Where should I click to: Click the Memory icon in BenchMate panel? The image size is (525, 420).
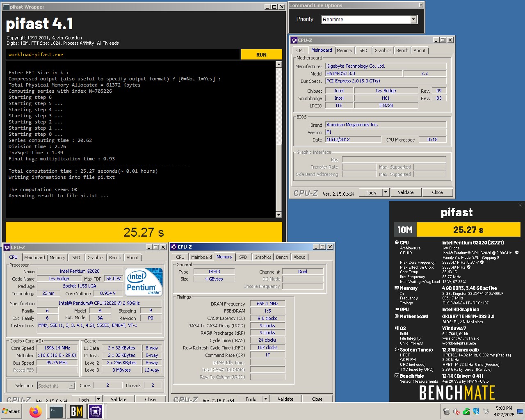(397, 288)
